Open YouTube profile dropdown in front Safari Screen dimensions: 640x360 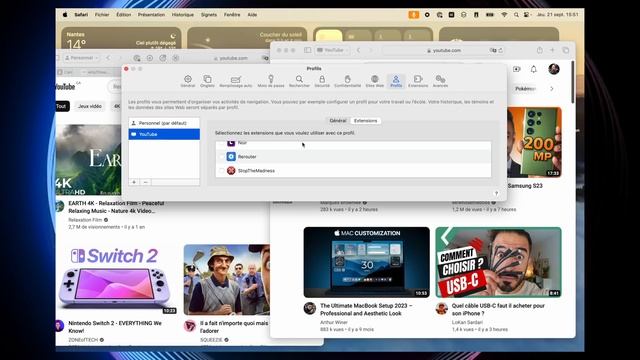(x=332, y=50)
